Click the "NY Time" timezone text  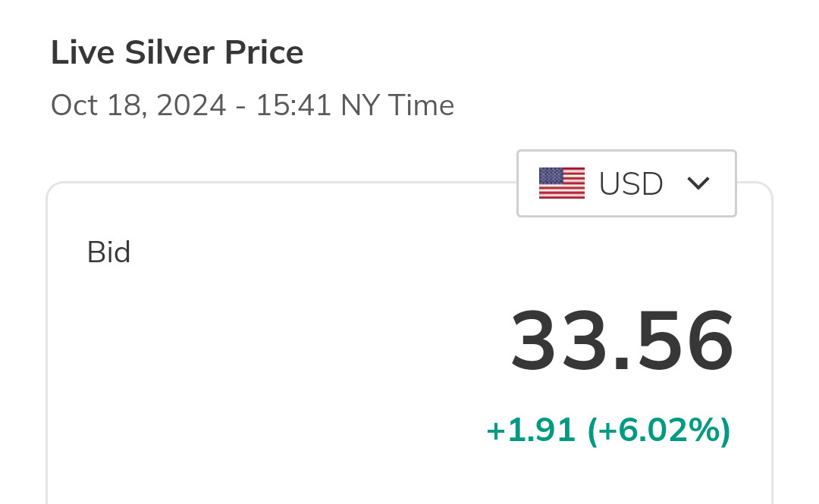[x=397, y=105]
